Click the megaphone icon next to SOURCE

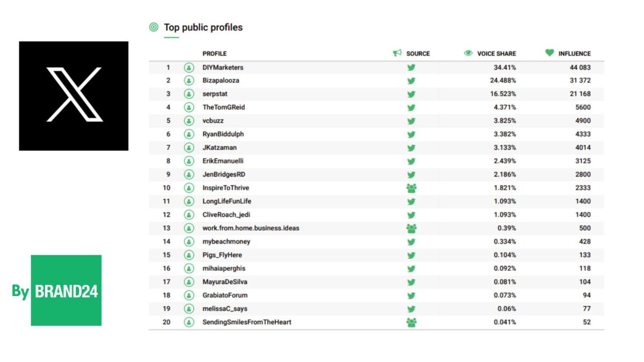pos(397,53)
